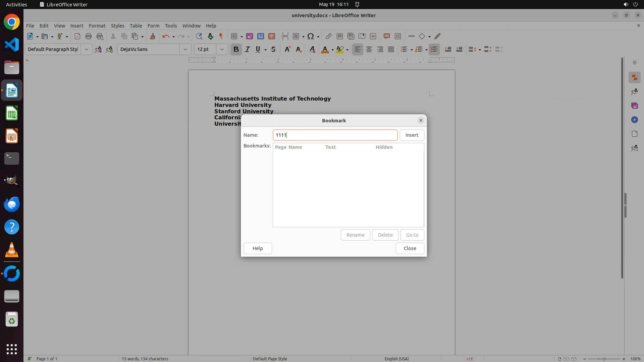Click the bookmark Name input field
The image size is (644, 362).
[x=335, y=135]
